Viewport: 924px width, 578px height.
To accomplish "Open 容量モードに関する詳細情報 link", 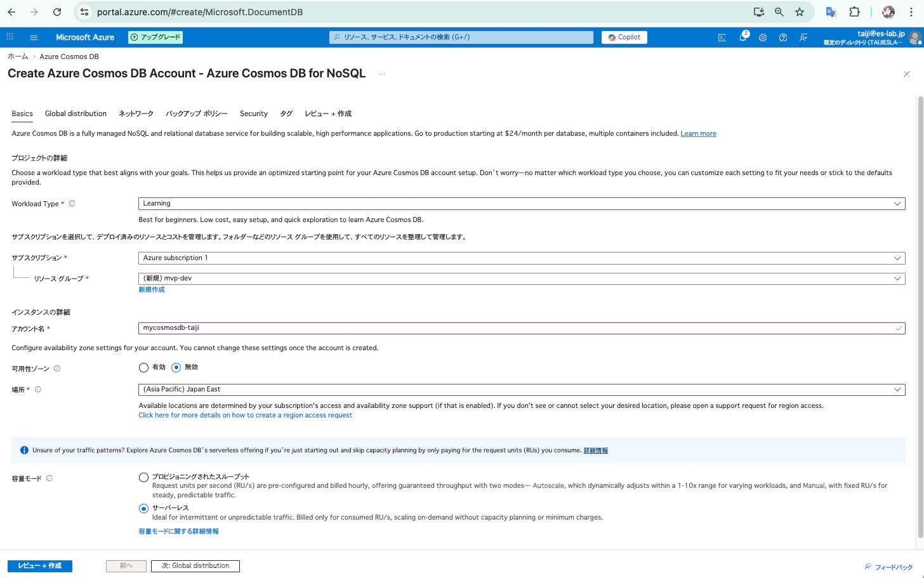I will 178,532.
